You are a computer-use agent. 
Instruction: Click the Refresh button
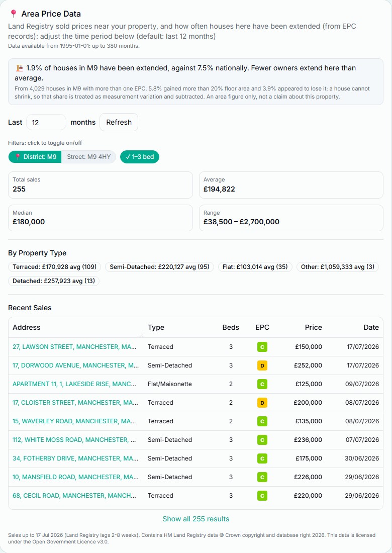point(119,122)
